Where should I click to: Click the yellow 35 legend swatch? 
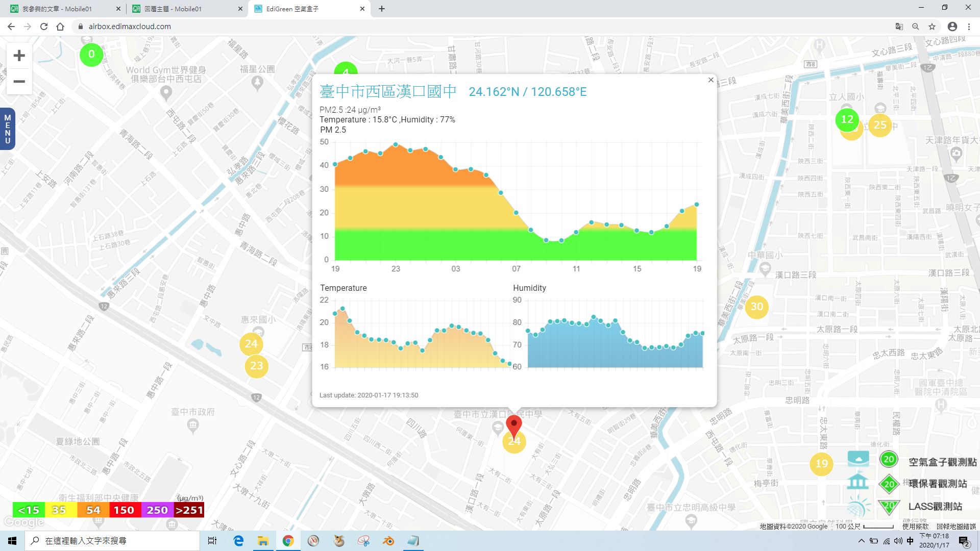point(61,510)
